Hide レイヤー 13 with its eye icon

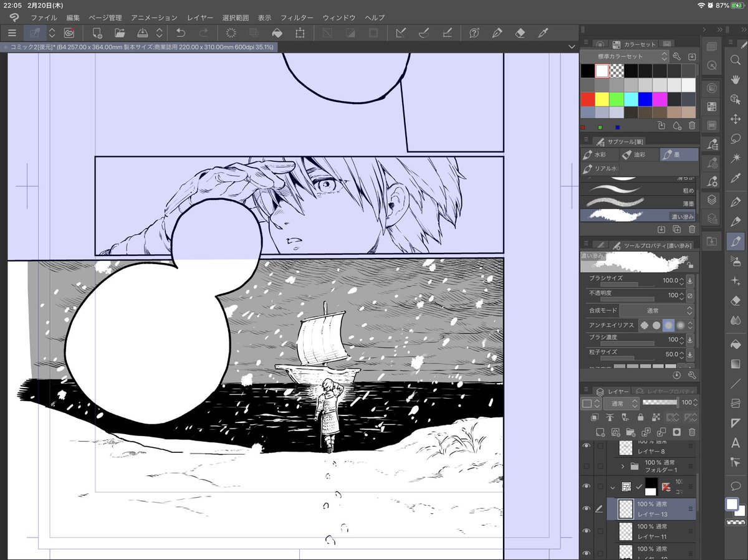586,508
